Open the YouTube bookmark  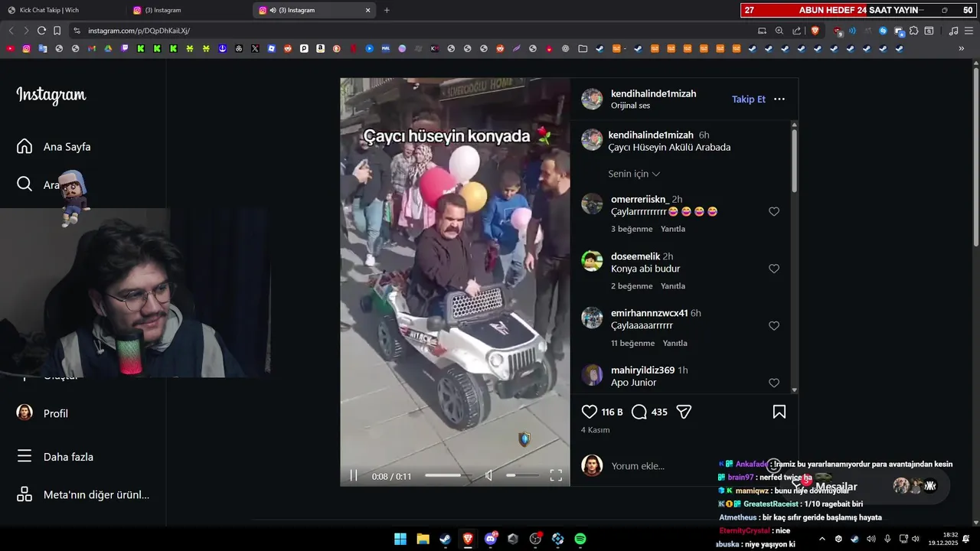pyautogui.click(x=10, y=48)
